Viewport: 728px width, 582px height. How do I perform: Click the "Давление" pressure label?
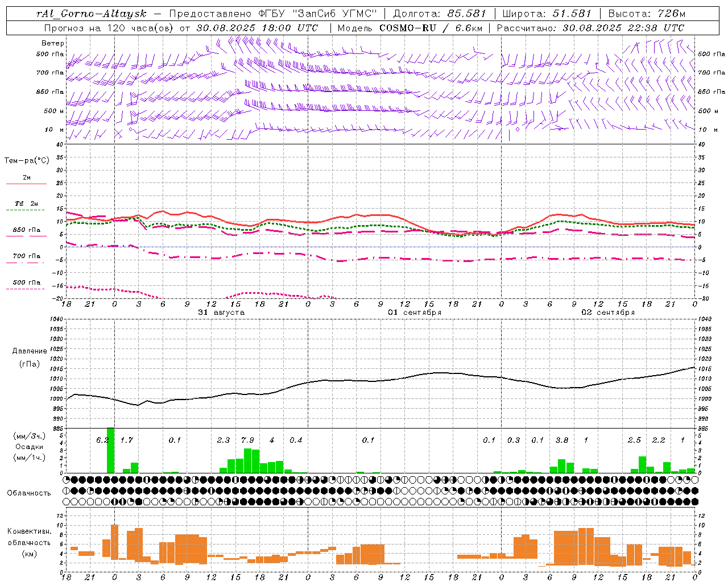pyautogui.click(x=30, y=351)
